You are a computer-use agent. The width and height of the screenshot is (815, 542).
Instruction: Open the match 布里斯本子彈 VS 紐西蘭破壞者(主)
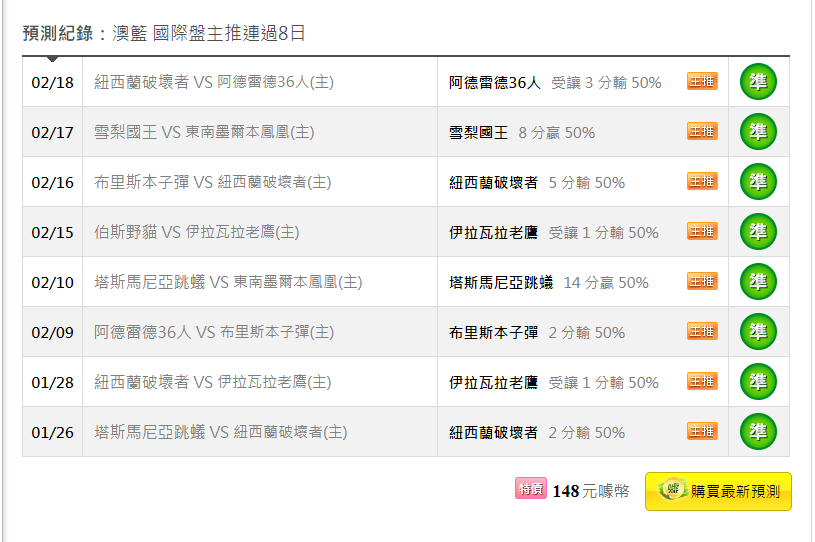coord(213,182)
